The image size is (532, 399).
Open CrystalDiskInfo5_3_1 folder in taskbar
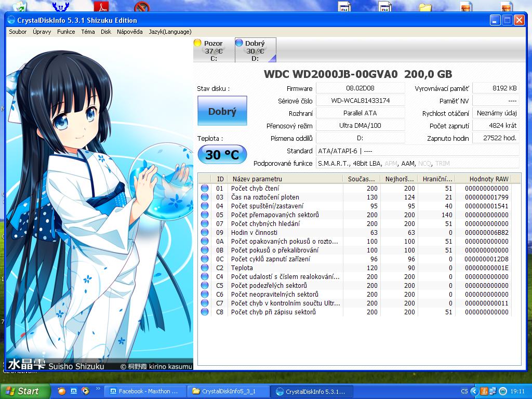(229, 391)
